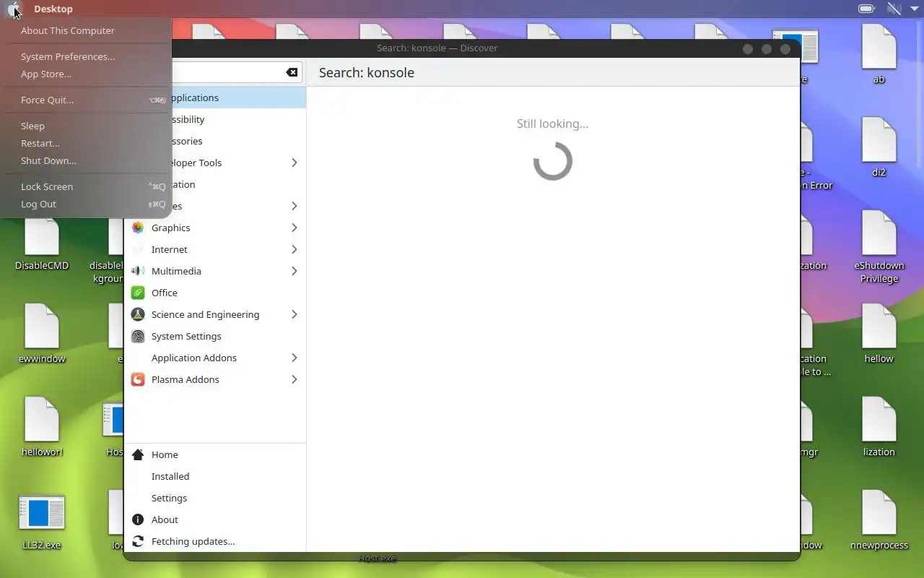Image resolution: width=924 pixels, height=578 pixels.
Task: Expand the system tray arrow
Action: pos(914,9)
